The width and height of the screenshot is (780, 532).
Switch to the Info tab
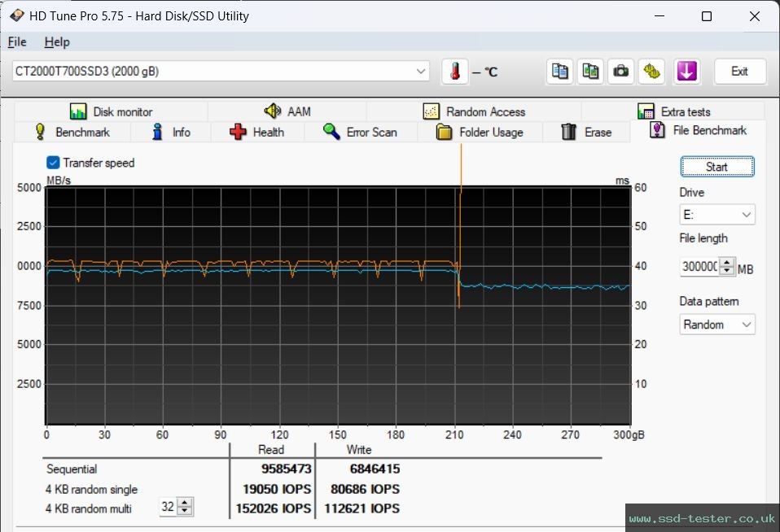pyautogui.click(x=171, y=133)
